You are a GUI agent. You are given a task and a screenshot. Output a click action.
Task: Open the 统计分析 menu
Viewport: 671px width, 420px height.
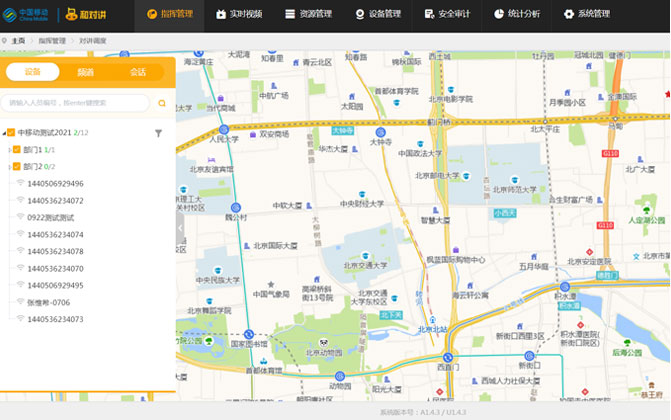517,14
